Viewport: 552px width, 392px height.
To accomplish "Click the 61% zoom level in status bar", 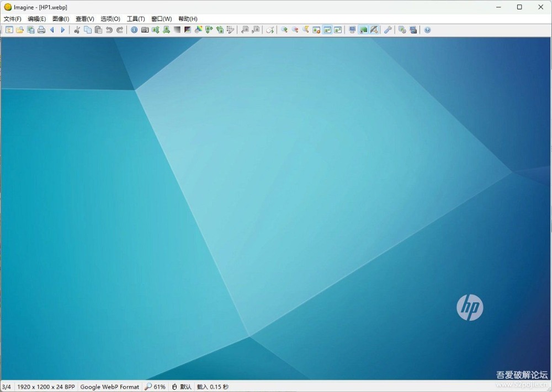I will coord(155,387).
